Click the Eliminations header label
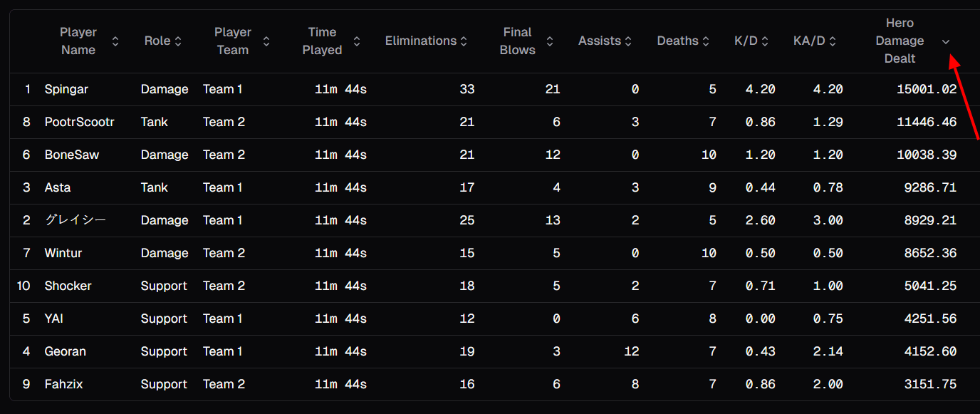This screenshot has width=980, height=414. tap(421, 41)
